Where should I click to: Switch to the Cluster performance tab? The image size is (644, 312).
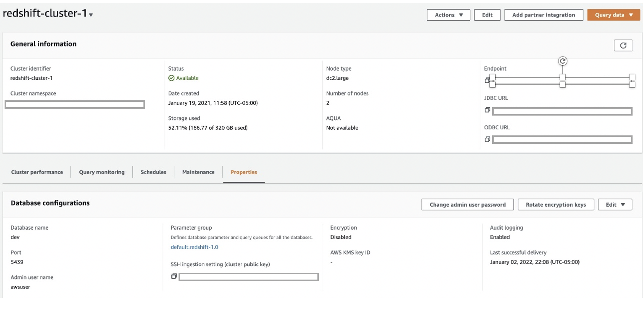[x=37, y=172]
